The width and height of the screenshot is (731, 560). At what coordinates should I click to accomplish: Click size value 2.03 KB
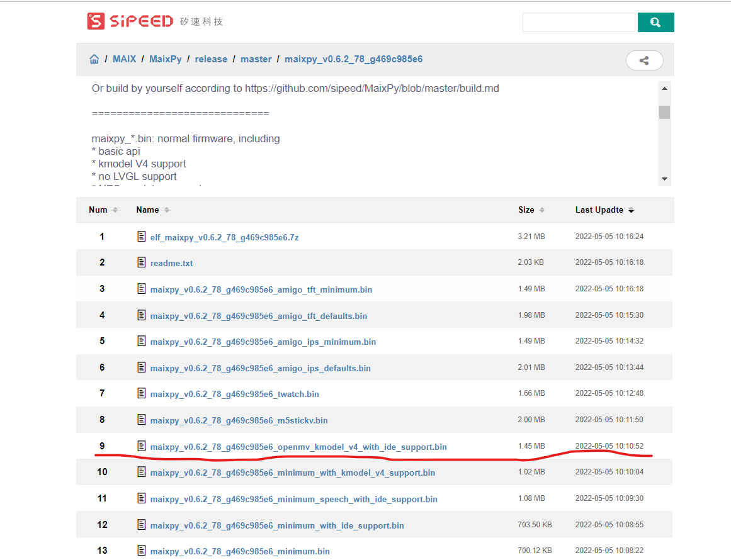[x=531, y=262]
